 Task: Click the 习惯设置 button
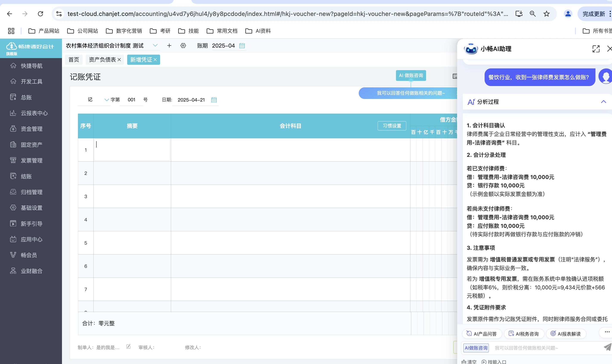(392, 126)
